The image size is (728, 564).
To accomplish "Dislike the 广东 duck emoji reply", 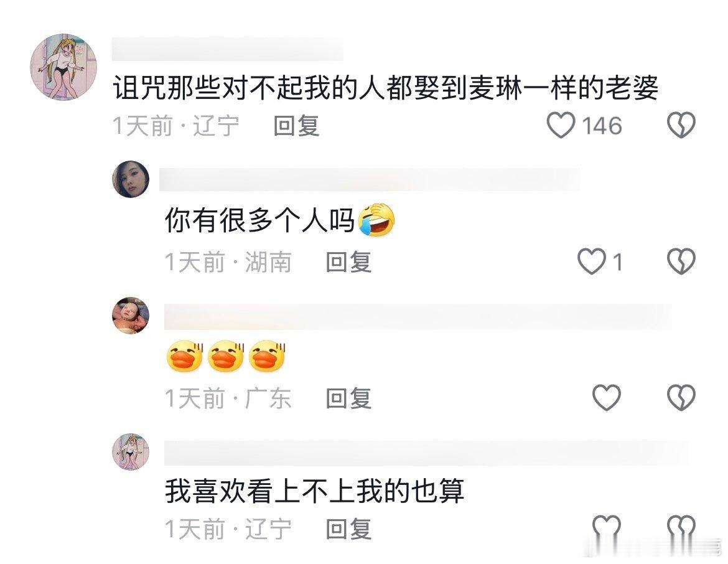I will click(x=681, y=398).
